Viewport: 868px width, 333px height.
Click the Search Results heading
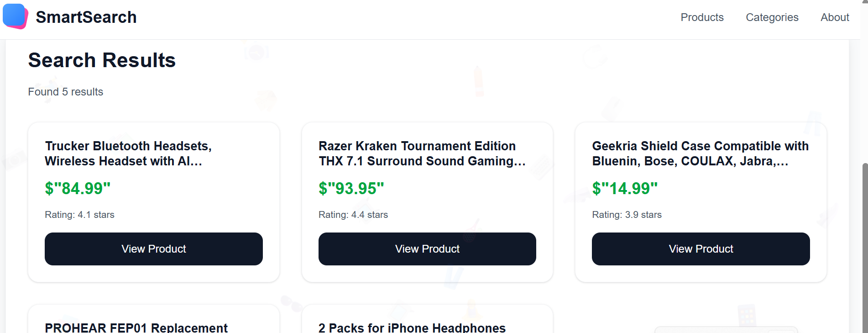(102, 60)
